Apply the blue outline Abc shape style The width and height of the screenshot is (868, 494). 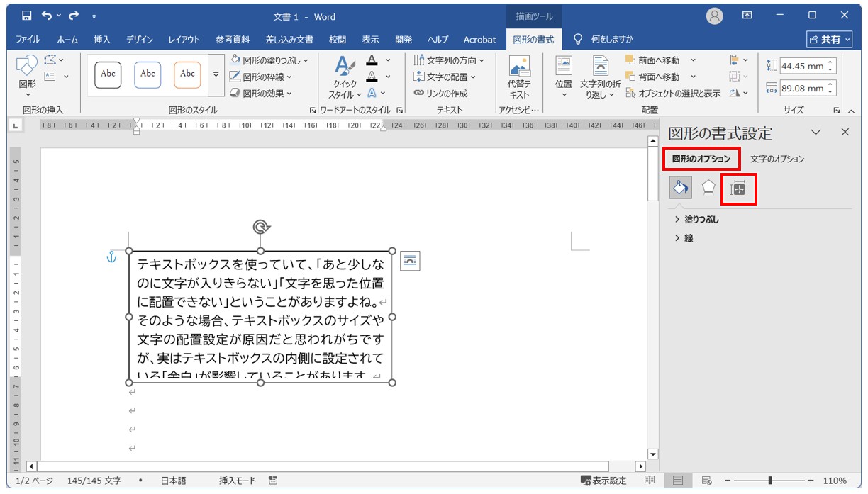pyautogui.click(x=148, y=74)
